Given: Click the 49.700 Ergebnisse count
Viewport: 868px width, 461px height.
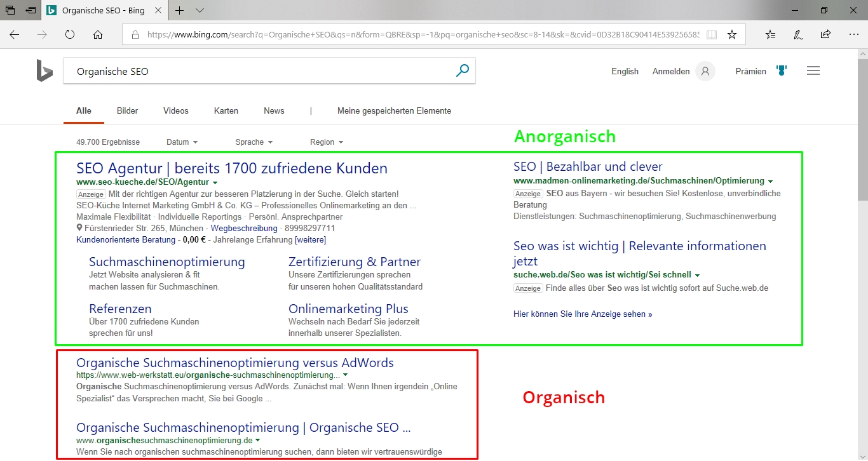Looking at the screenshot, I should click(x=108, y=142).
